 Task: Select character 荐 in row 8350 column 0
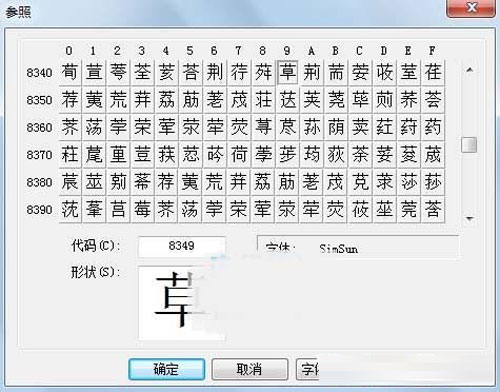(70, 100)
